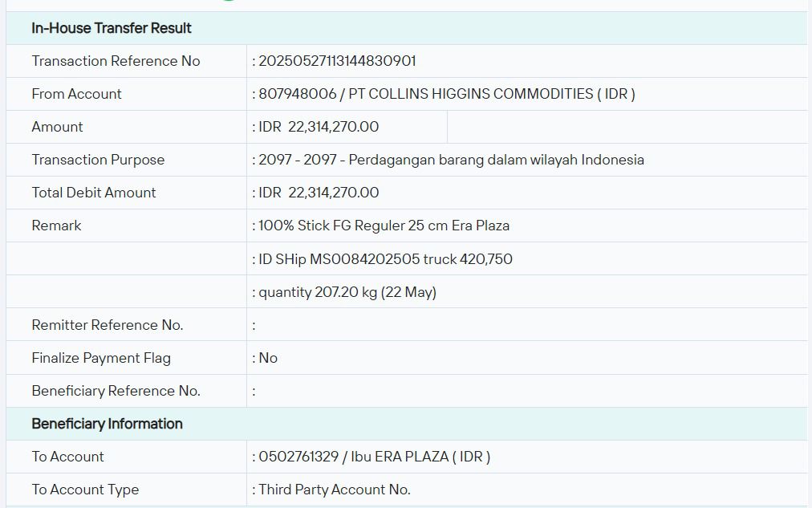The height and width of the screenshot is (508, 812).
Task: Select the Transaction Purpose label
Action: (x=98, y=160)
